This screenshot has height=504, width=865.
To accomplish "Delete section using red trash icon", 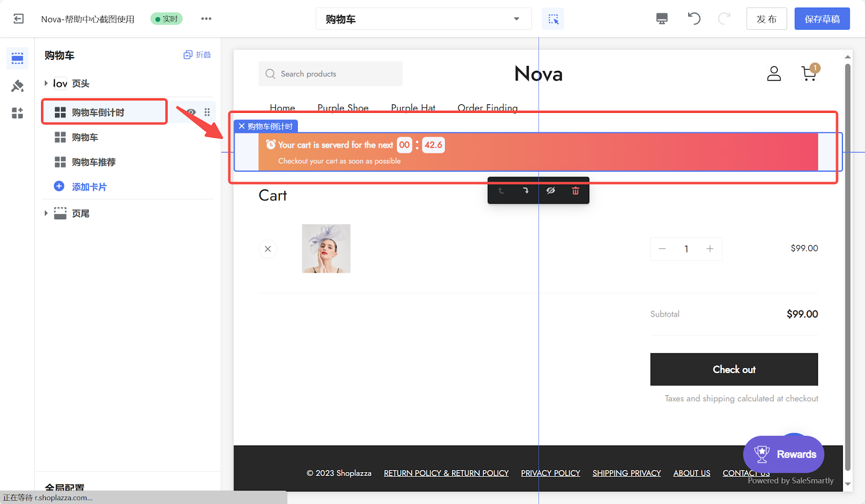I will point(575,191).
